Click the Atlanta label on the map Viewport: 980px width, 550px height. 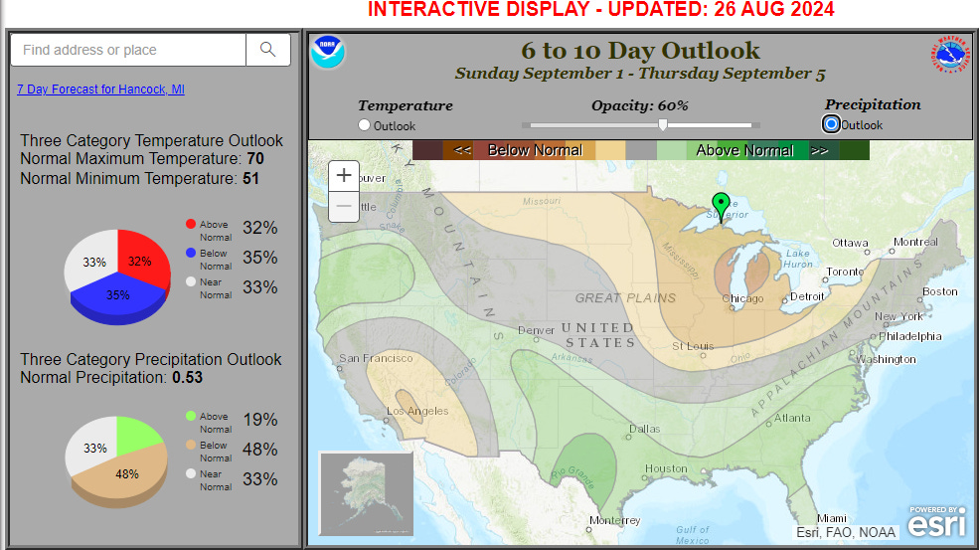click(x=792, y=418)
